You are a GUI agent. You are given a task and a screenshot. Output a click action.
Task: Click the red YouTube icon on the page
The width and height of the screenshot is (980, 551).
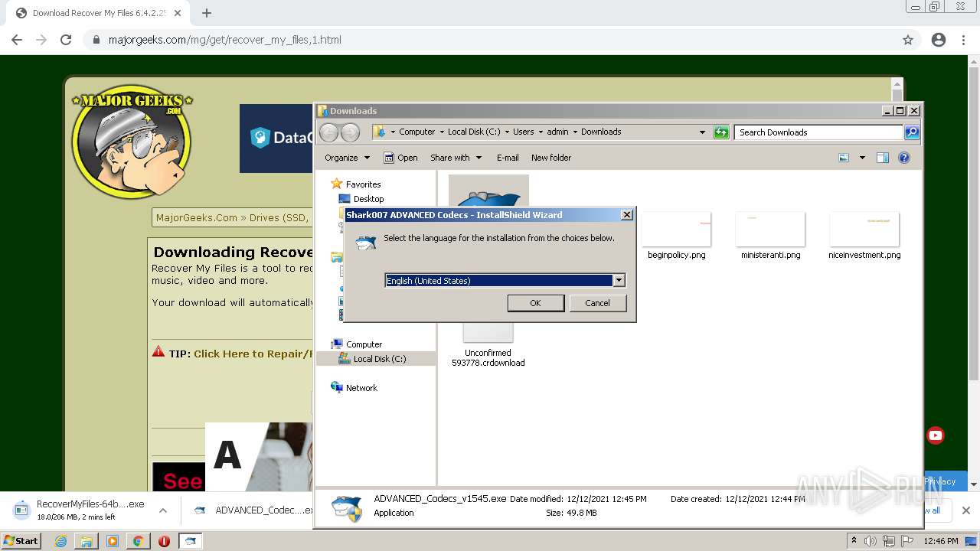pos(935,435)
